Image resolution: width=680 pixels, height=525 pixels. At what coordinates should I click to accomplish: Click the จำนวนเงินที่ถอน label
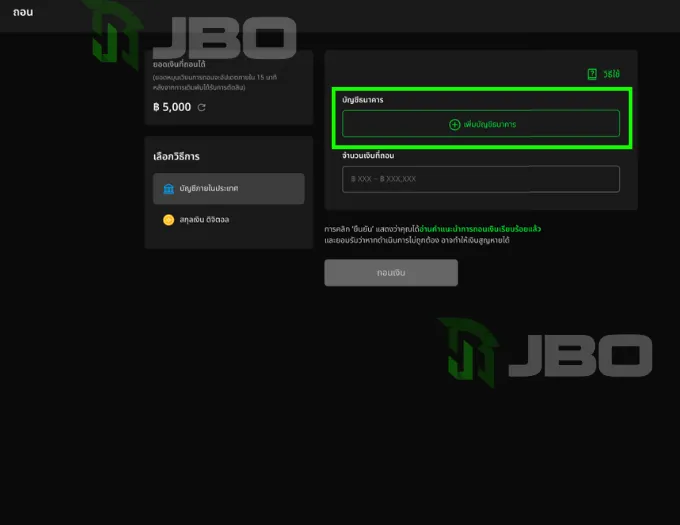coord(368,155)
